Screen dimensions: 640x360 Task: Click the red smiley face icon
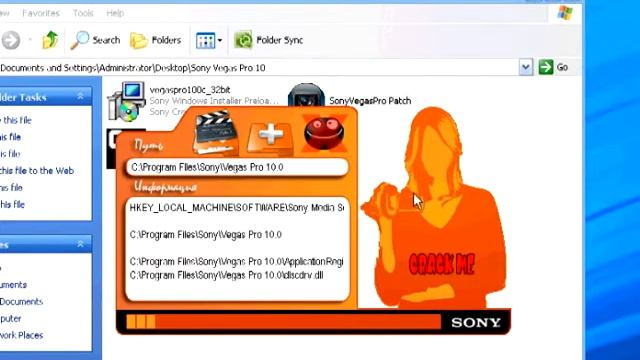324,133
